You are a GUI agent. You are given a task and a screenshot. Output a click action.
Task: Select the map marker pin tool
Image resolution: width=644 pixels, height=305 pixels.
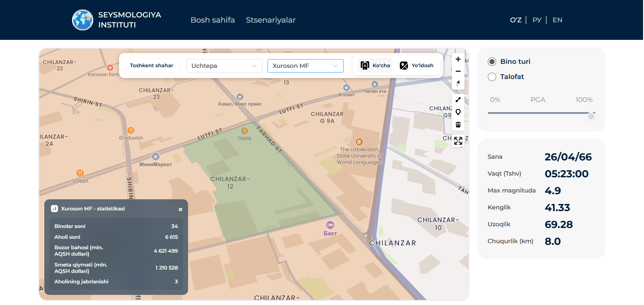pos(458,112)
